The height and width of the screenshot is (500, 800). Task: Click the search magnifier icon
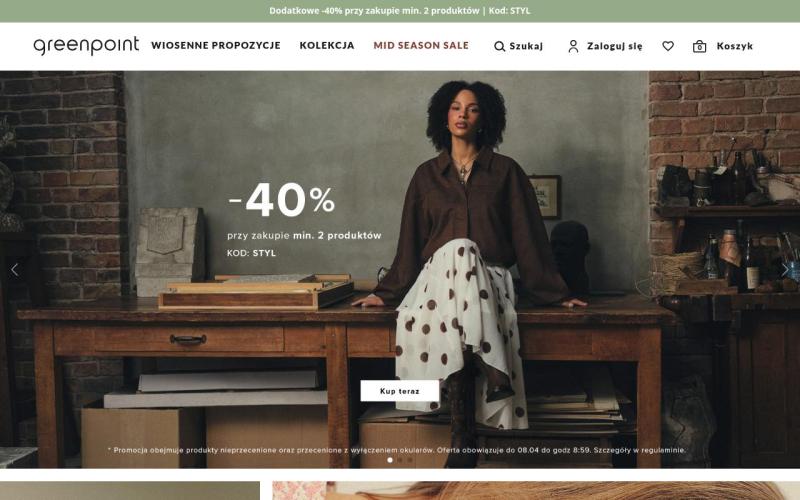coord(499,46)
